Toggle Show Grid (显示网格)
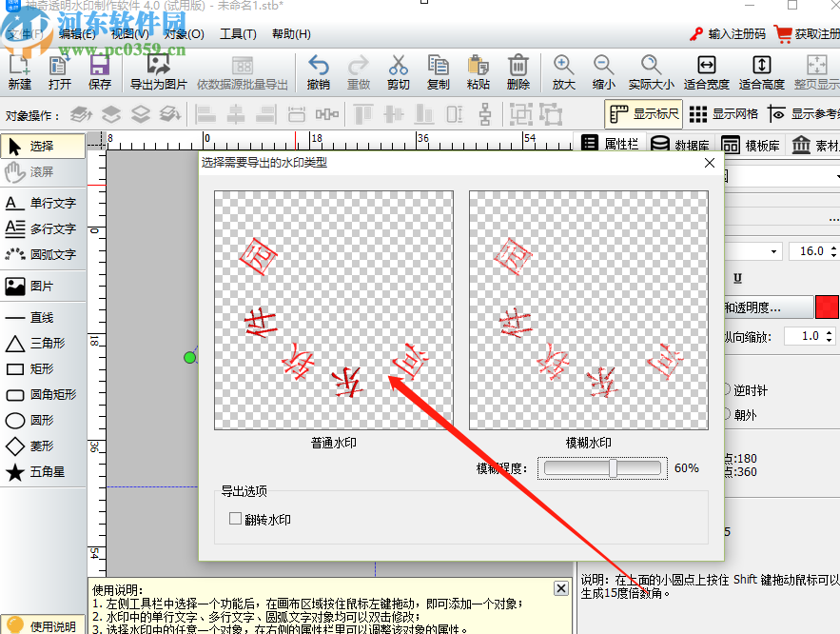The width and height of the screenshot is (840, 634). 724,113
